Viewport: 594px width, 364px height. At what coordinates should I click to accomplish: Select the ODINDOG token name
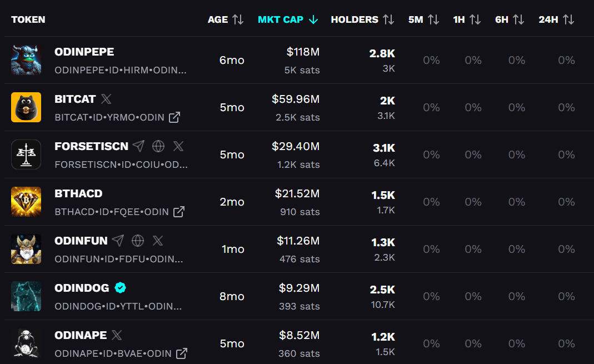82,288
